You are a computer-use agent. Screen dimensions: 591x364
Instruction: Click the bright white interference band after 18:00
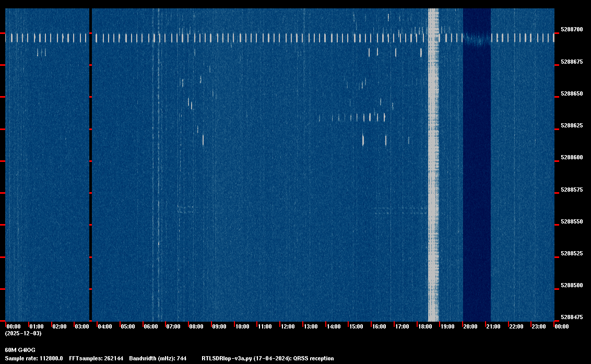433,165
